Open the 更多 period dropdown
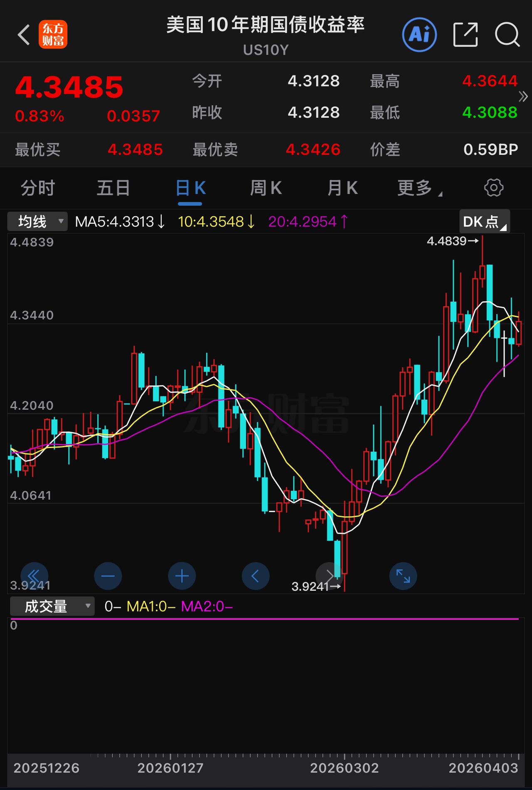This screenshot has height=790, width=532. pos(419,188)
